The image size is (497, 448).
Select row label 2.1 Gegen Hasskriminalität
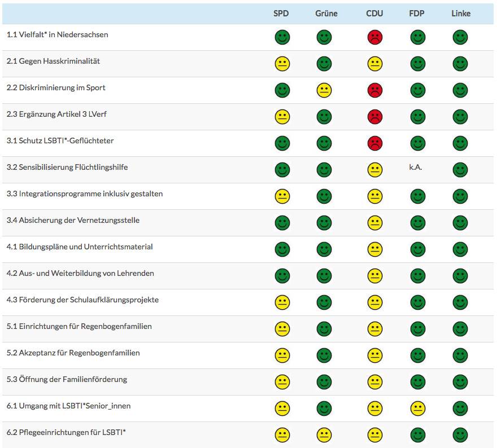coord(53,61)
